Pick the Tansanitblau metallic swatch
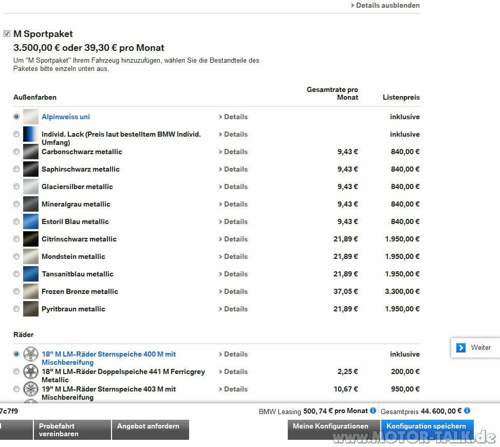This screenshot has height=447, width=500. coord(31,274)
